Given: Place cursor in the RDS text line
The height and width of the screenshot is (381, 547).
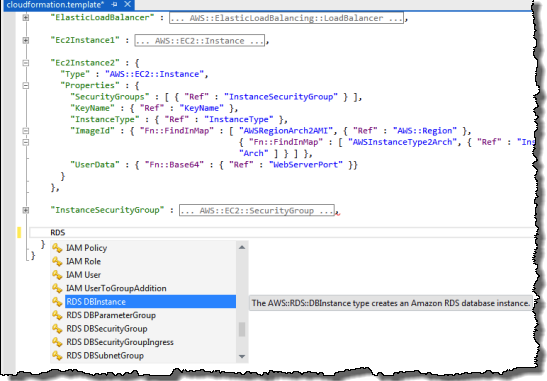Looking at the screenshot, I should [x=282, y=233].
